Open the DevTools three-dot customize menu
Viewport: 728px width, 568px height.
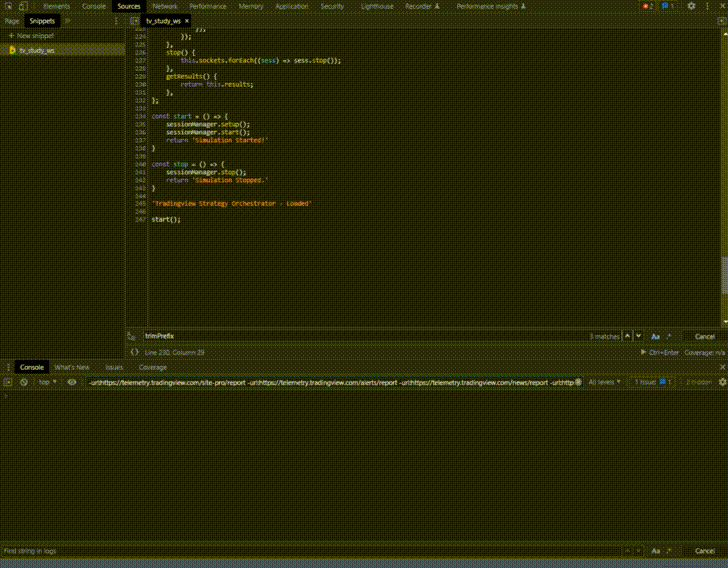(707, 7)
